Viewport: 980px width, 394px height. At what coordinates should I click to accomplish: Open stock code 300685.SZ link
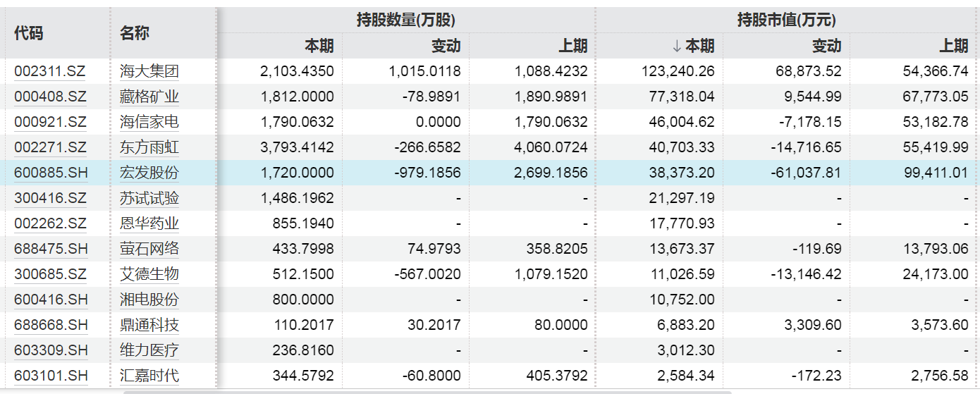[50, 274]
